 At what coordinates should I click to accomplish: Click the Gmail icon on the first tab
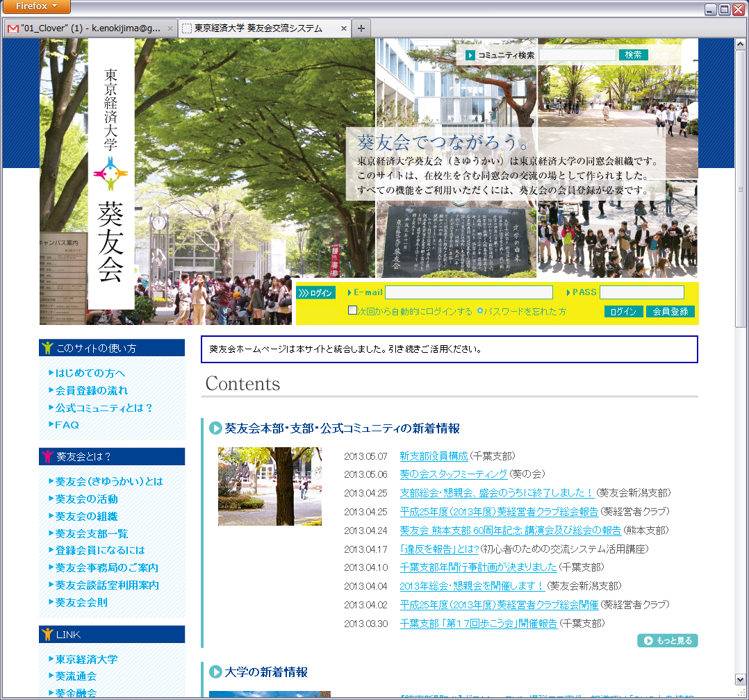[13, 28]
